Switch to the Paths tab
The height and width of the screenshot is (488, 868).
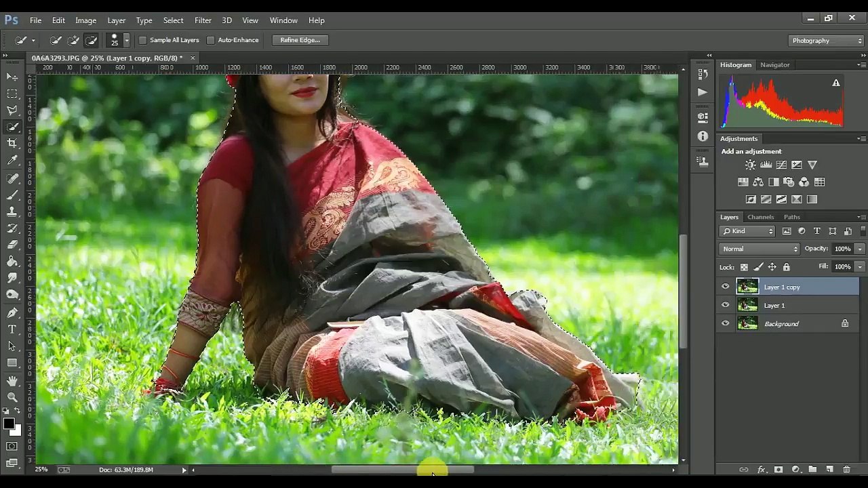pyautogui.click(x=791, y=217)
